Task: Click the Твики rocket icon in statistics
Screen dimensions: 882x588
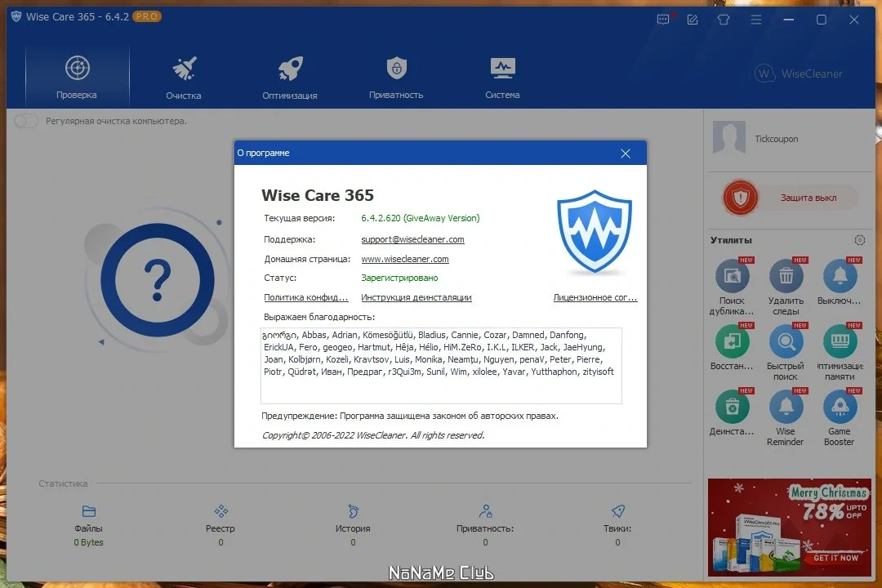Action: click(617, 511)
